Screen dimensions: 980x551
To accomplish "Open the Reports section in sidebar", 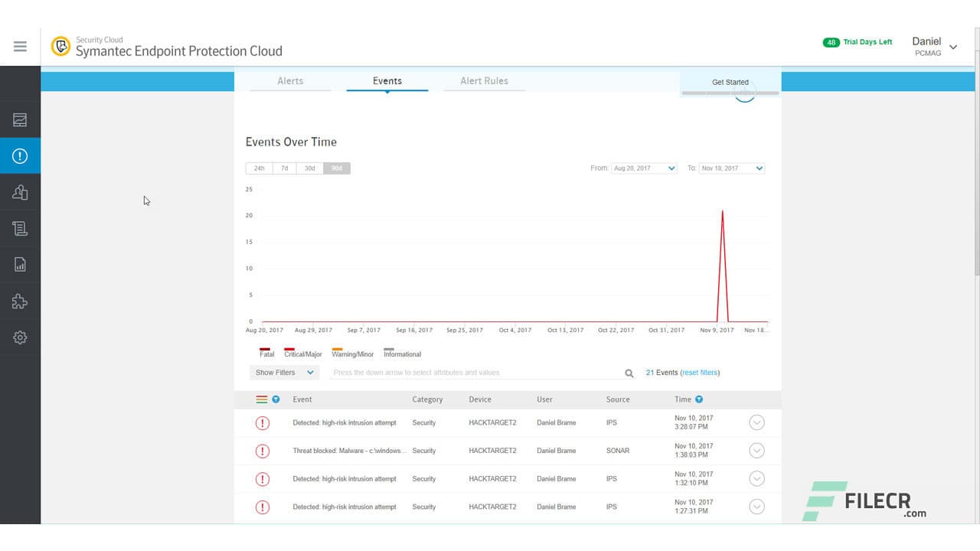I will pyautogui.click(x=20, y=263).
